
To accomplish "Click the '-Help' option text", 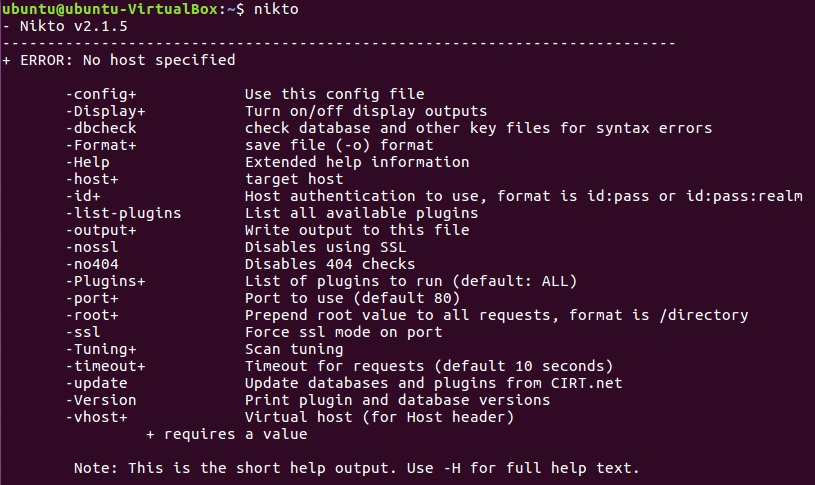I will [88, 162].
